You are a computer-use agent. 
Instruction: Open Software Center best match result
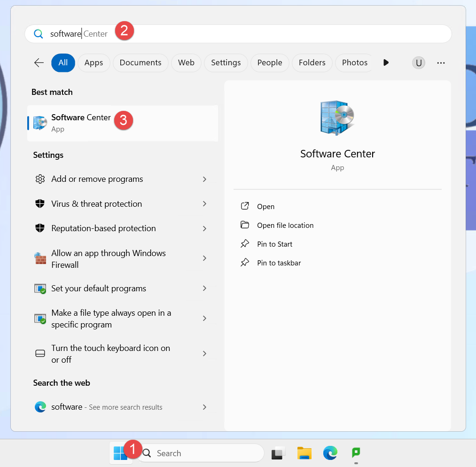click(x=123, y=123)
